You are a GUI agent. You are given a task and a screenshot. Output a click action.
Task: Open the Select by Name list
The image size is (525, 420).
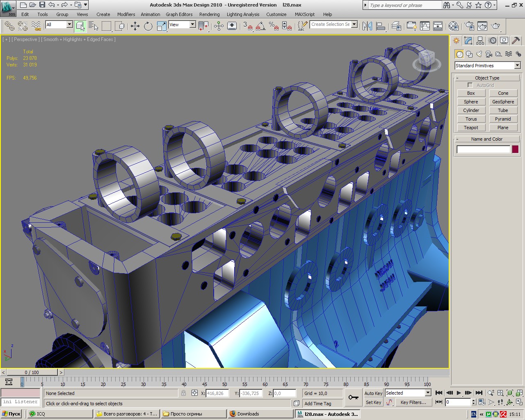click(94, 26)
